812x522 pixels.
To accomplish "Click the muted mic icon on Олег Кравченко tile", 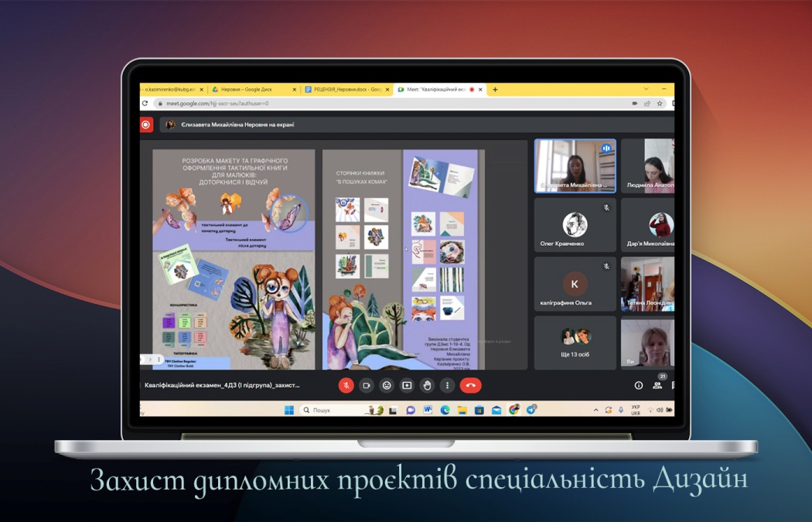I will click(x=606, y=208).
